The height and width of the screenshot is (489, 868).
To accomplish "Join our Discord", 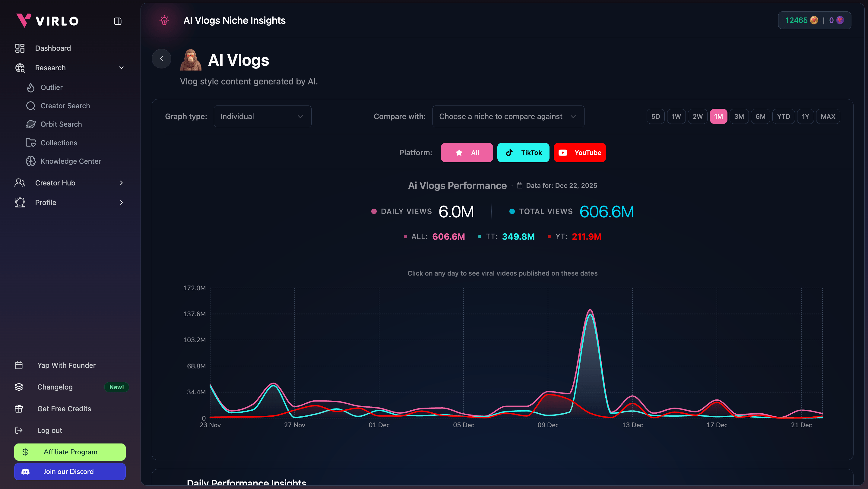I will pyautogui.click(x=70, y=472).
